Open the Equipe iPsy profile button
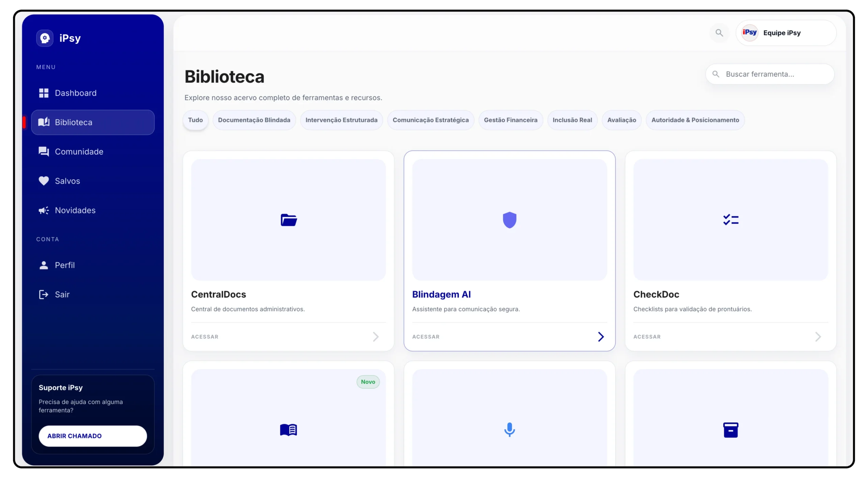This screenshot has height=478, width=868. (x=786, y=33)
